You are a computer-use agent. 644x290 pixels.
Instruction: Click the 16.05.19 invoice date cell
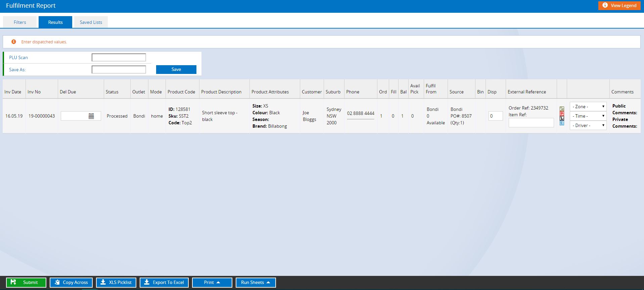(x=14, y=116)
